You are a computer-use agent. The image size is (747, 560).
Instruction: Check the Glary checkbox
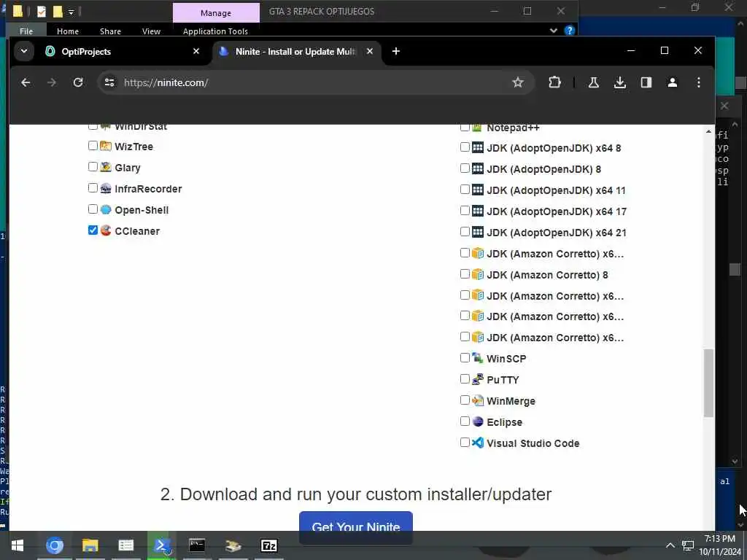(93, 166)
